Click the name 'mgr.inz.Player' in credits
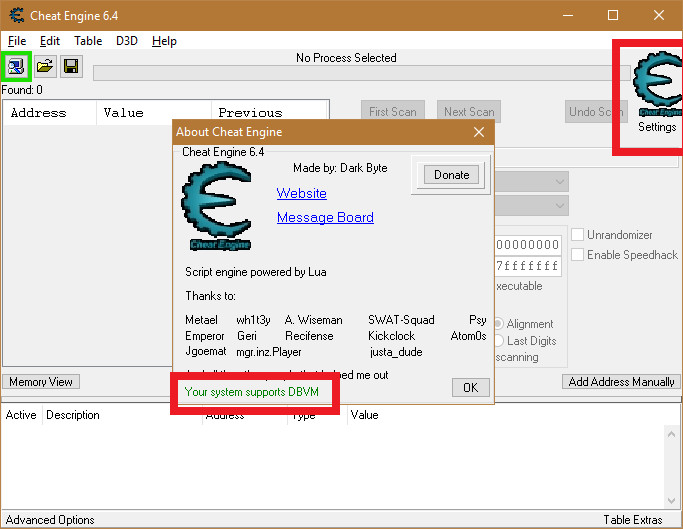 (x=269, y=352)
